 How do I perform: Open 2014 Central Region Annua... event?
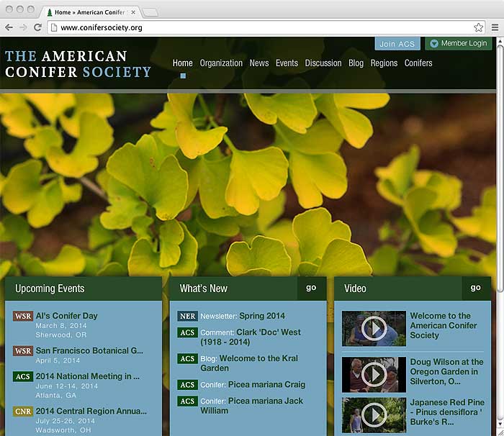click(x=91, y=411)
